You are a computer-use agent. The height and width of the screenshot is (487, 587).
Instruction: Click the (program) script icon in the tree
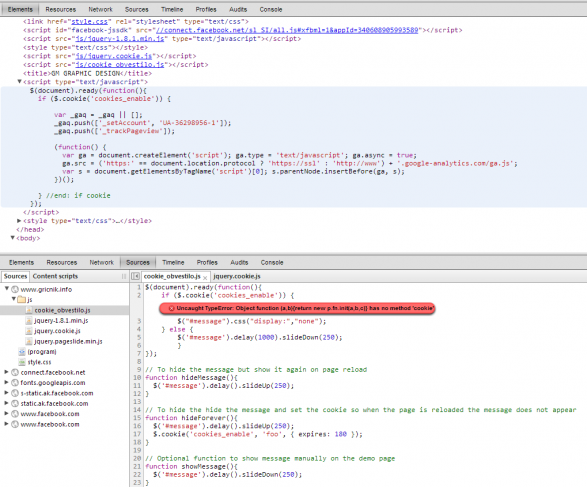point(22,352)
